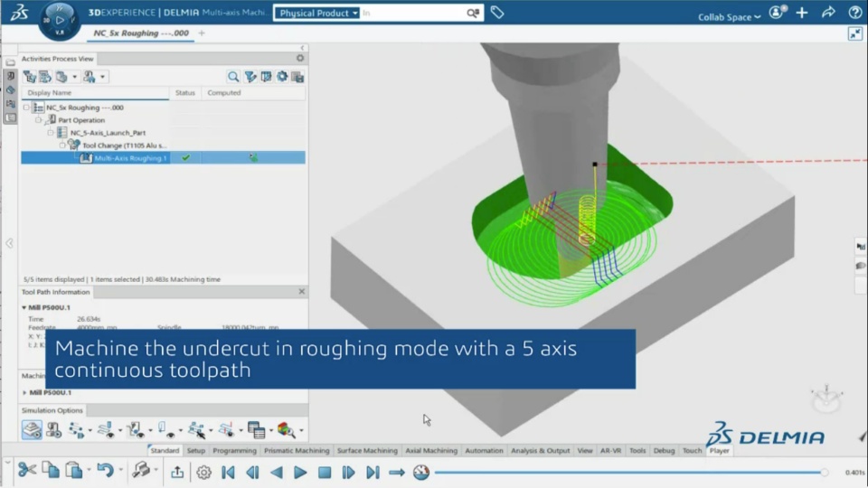
Task: Switch to Analysis & Output tab
Action: point(541,450)
